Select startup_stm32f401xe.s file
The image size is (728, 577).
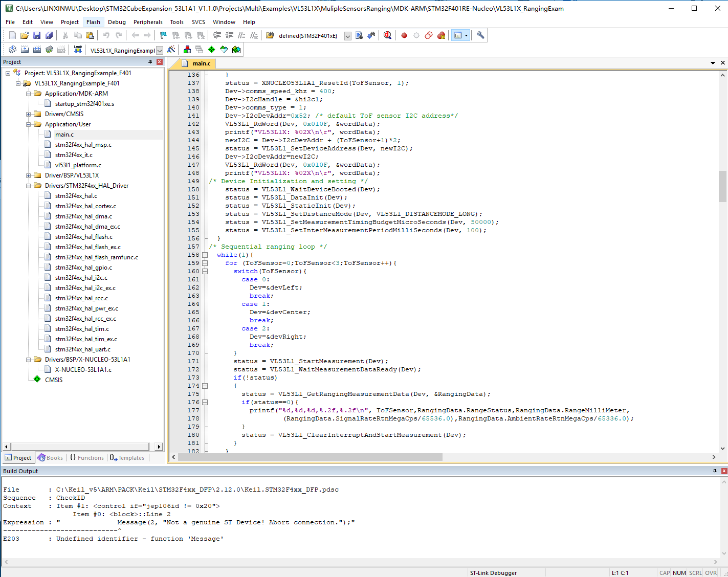pyautogui.click(x=84, y=104)
